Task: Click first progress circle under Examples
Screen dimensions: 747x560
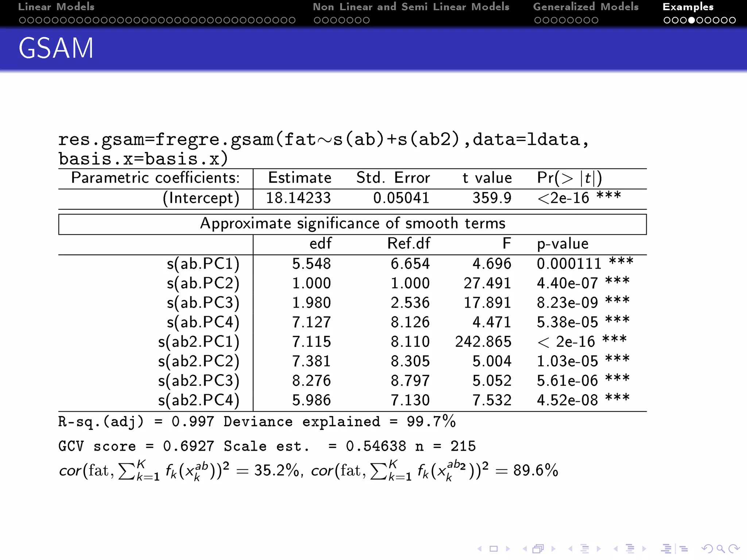Action: coord(667,20)
